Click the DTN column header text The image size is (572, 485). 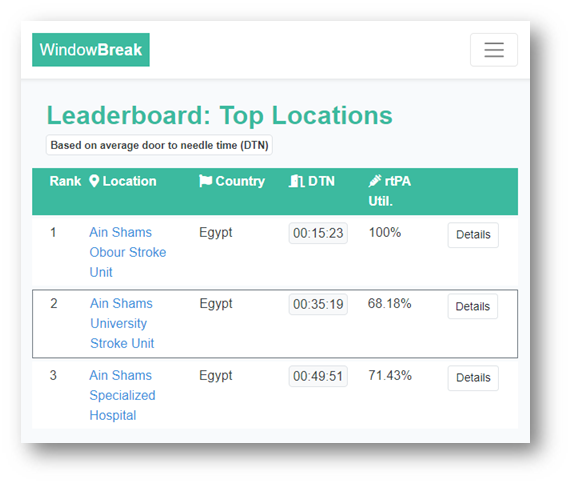pyautogui.click(x=321, y=181)
